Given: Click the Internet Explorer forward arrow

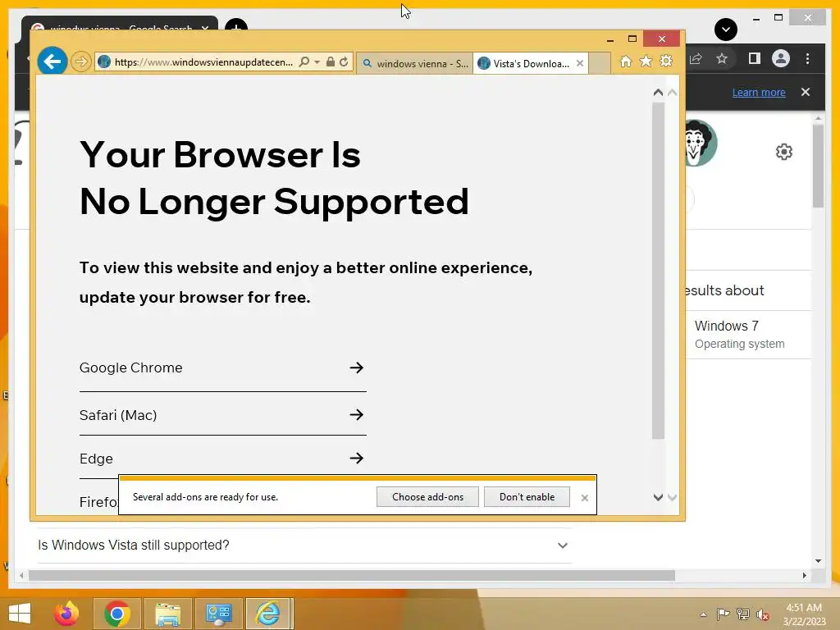Looking at the screenshot, I should 81,62.
